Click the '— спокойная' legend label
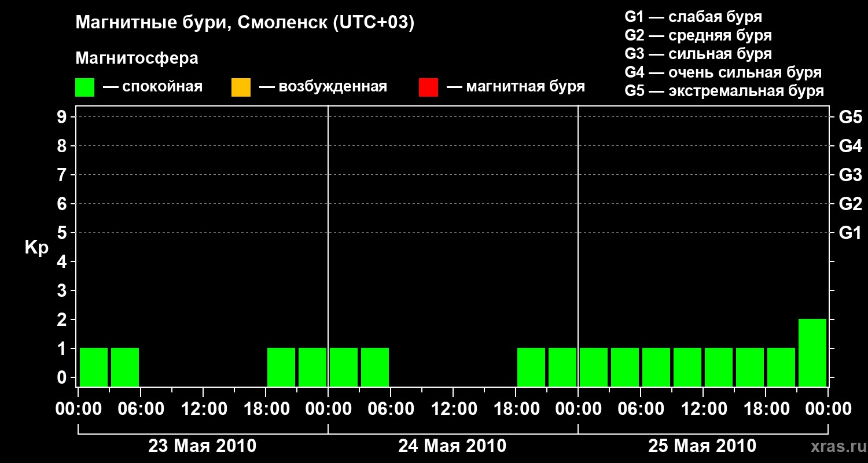This screenshot has height=463, width=868. click(x=153, y=87)
